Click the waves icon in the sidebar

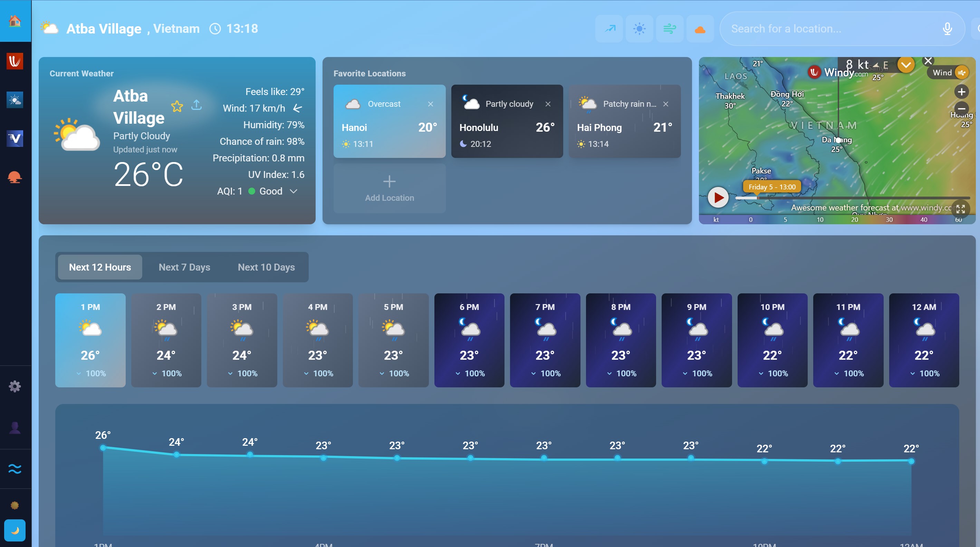15,469
